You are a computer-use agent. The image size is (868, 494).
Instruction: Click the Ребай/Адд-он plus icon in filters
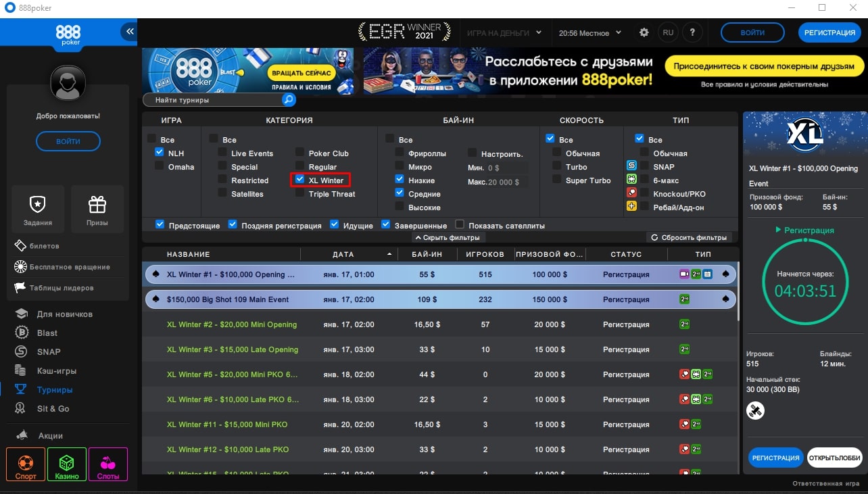pyautogui.click(x=631, y=206)
